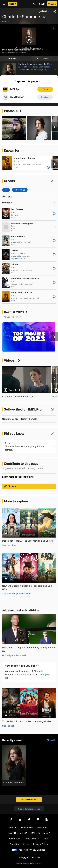This screenshot has height=868, width=58.
Task: Edit the Credits section with pencil icon
Action: click(52, 181)
